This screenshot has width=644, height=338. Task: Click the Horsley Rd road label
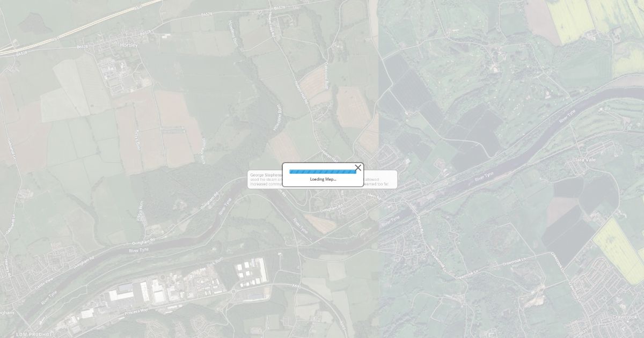click(10, 268)
